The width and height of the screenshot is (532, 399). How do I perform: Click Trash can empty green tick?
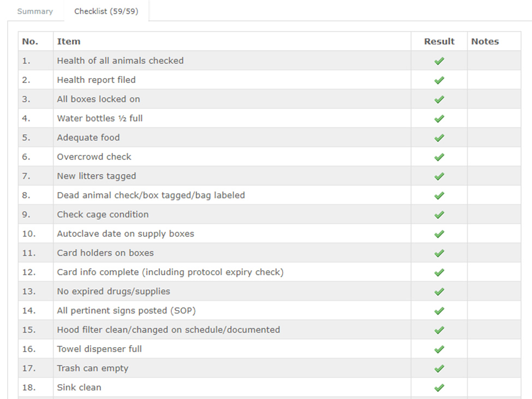click(439, 368)
